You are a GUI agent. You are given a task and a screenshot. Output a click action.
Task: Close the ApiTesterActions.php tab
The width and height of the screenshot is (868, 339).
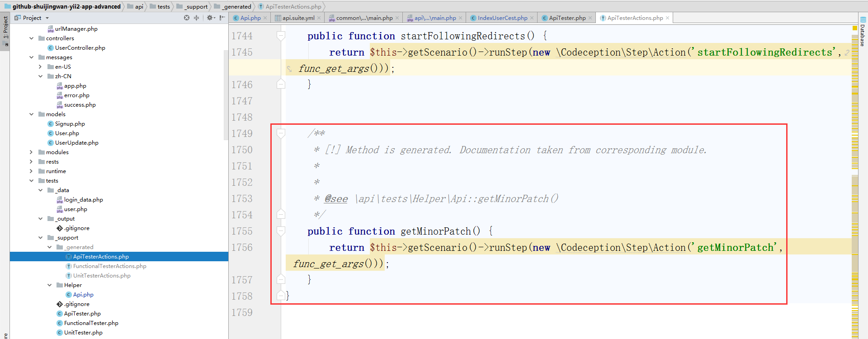[x=667, y=18]
